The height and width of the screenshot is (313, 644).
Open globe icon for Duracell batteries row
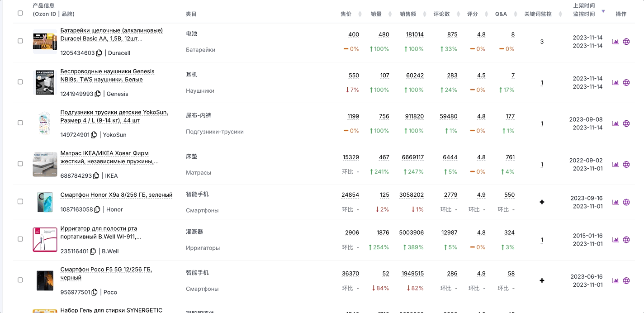click(x=626, y=42)
